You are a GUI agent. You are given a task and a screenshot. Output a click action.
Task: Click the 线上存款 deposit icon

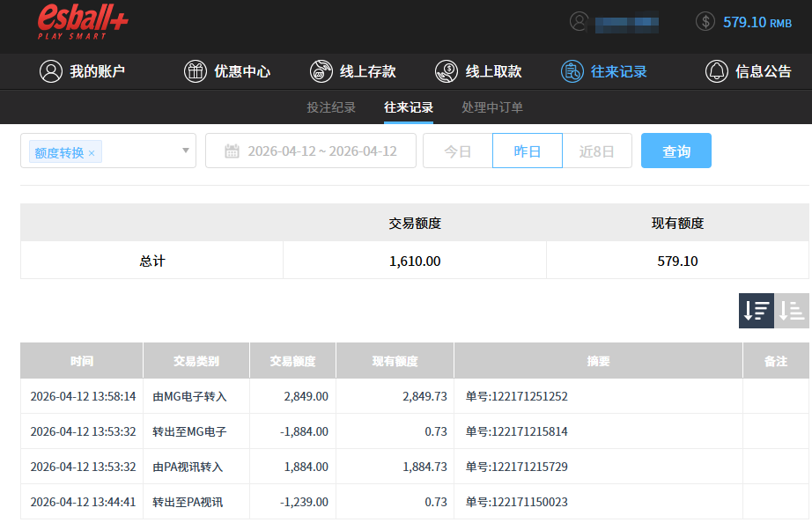coord(321,72)
